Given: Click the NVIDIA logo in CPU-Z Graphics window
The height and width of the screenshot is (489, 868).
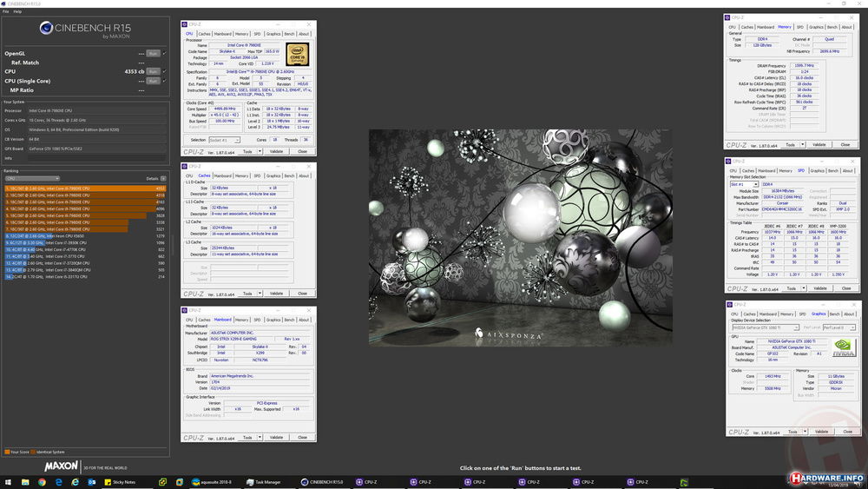Looking at the screenshot, I should coord(843,347).
